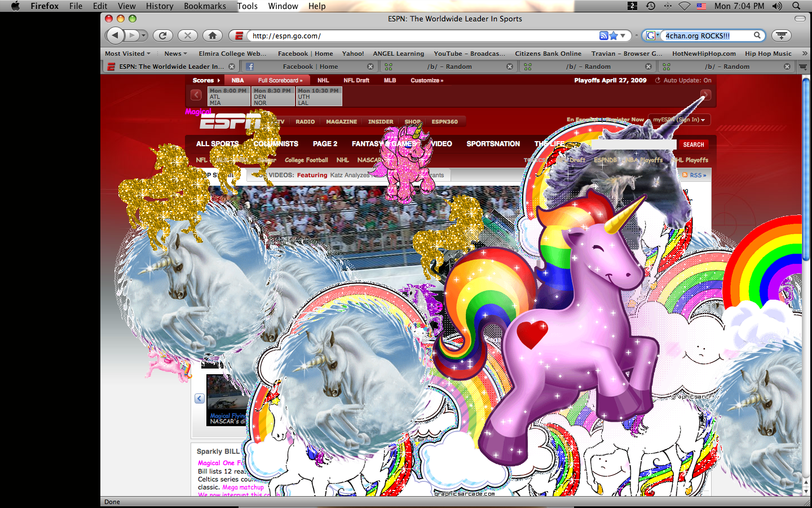This screenshot has height=508, width=812.
Task: Click the browser Back arrow button
Action: point(116,36)
